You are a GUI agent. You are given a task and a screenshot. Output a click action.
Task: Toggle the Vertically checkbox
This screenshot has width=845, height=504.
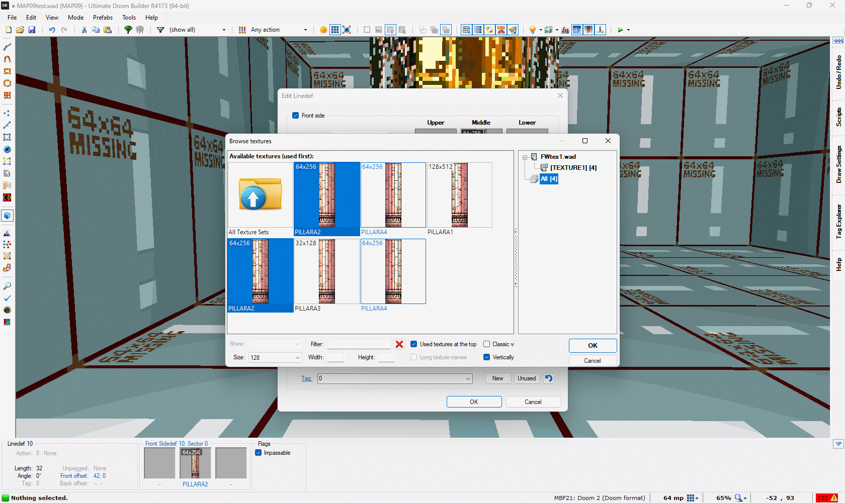click(x=486, y=357)
